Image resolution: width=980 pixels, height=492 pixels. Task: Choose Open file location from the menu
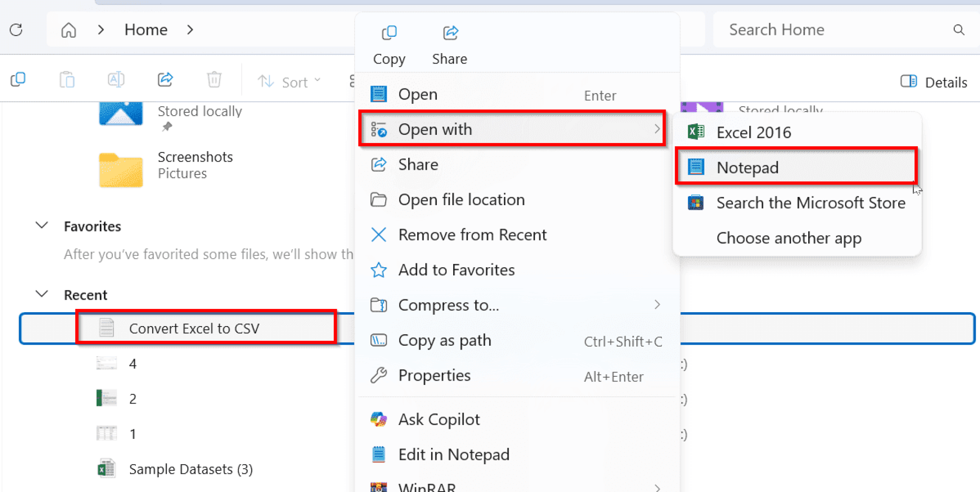(461, 199)
